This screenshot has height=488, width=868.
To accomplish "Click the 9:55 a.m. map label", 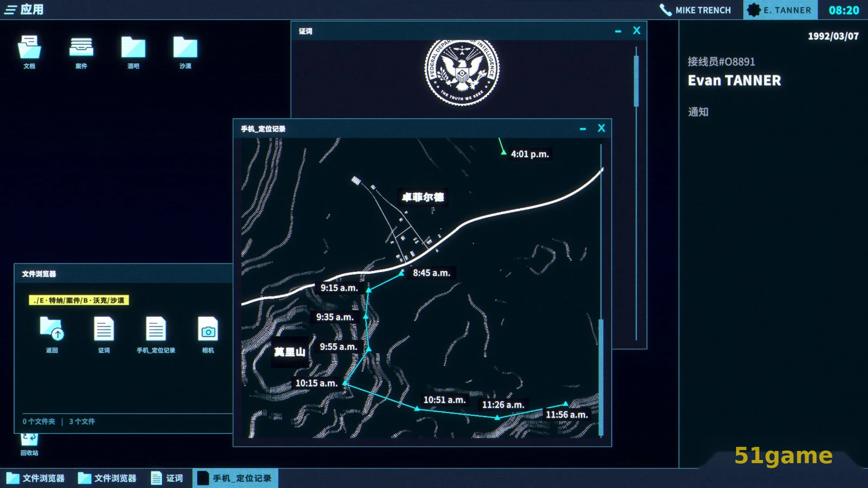I will (x=338, y=347).
